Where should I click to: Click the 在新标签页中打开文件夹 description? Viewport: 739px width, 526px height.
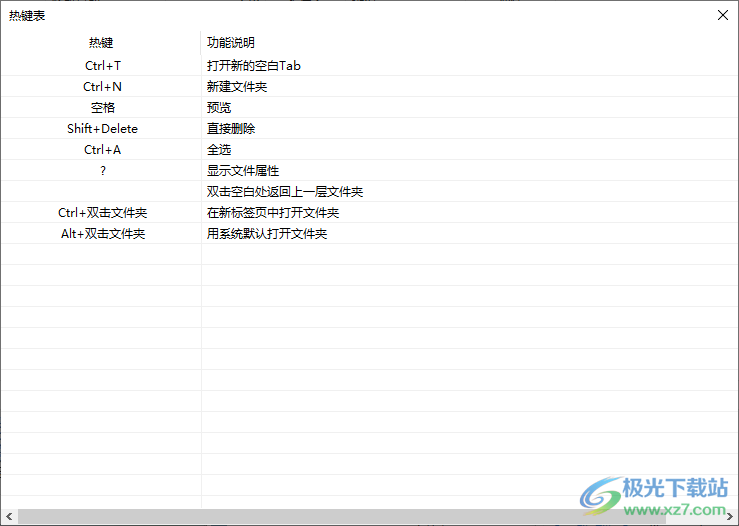(x=273, y=213)
